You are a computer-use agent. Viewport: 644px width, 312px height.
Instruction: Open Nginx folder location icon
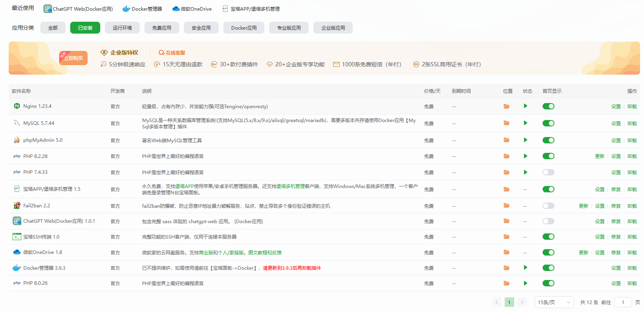point(506,106)
